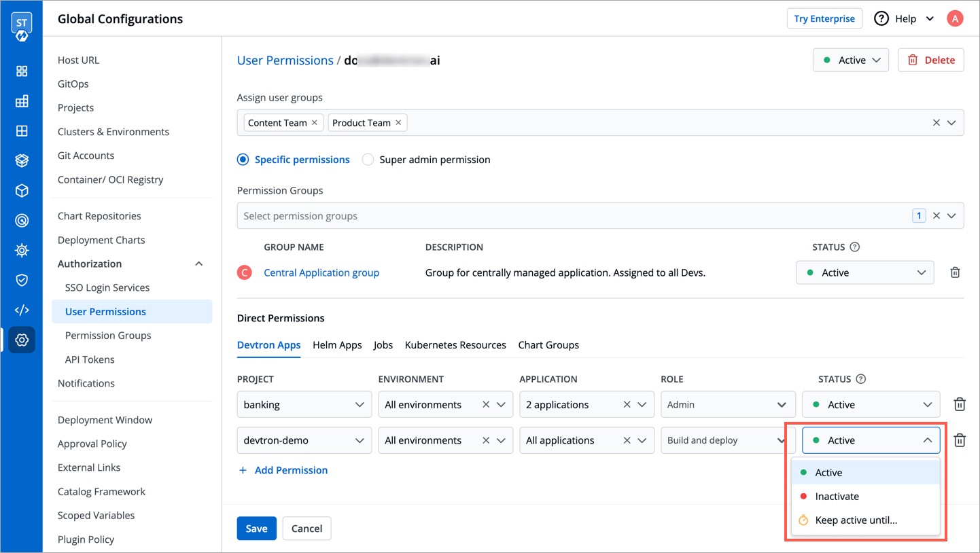The width and height of the screenshot is (980, 553).
Task: Collapse the Authorization section
Action: [199, 264]
